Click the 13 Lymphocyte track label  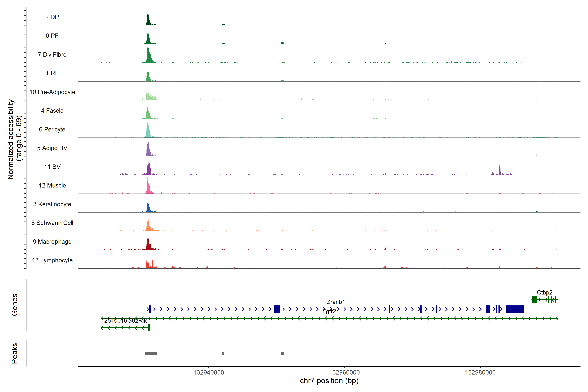click(x=52, y=260)
